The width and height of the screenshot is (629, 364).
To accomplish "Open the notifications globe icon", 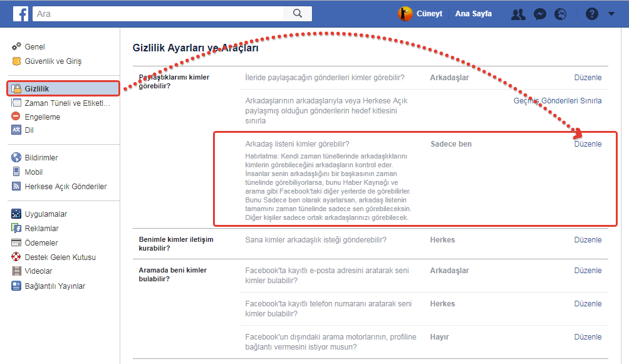I will click(561, 14).
